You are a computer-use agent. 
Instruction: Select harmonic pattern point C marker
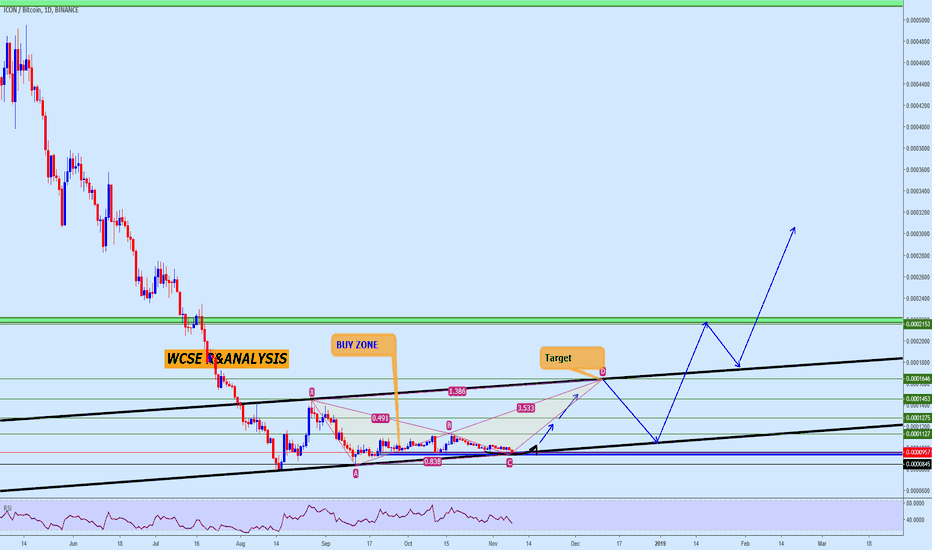pos(509,463)
